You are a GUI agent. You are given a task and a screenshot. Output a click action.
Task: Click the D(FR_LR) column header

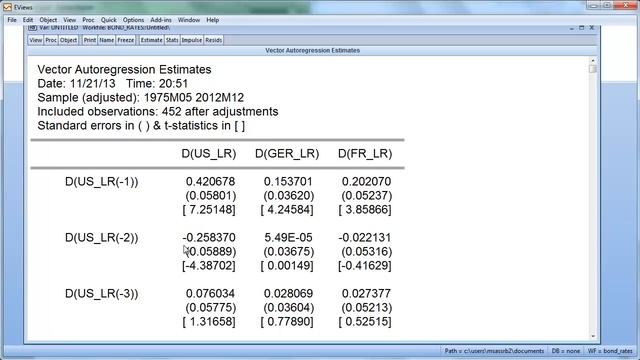coord(365,154)
